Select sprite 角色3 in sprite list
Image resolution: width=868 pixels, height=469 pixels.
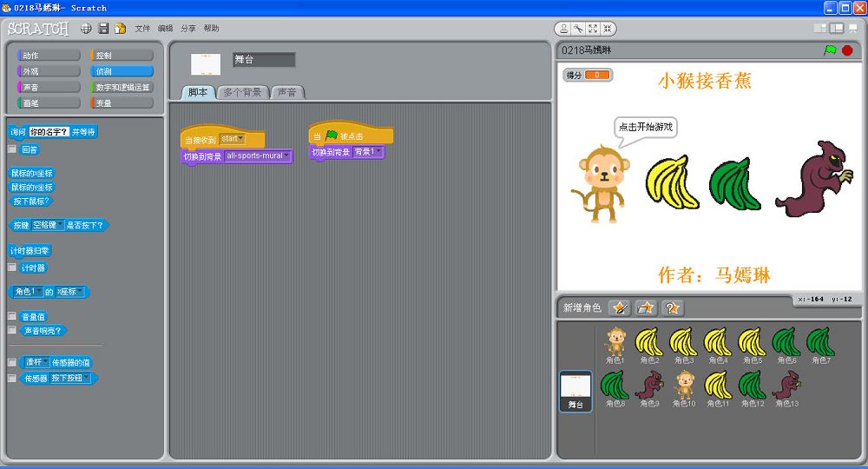coord(684,345)
